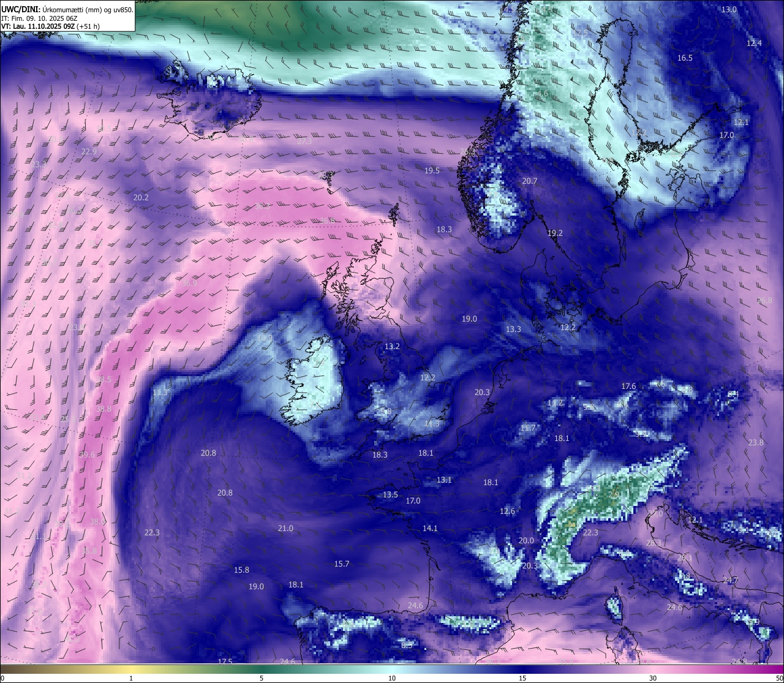
Task: Click the 23.8 value label
Action: [756, 442]
